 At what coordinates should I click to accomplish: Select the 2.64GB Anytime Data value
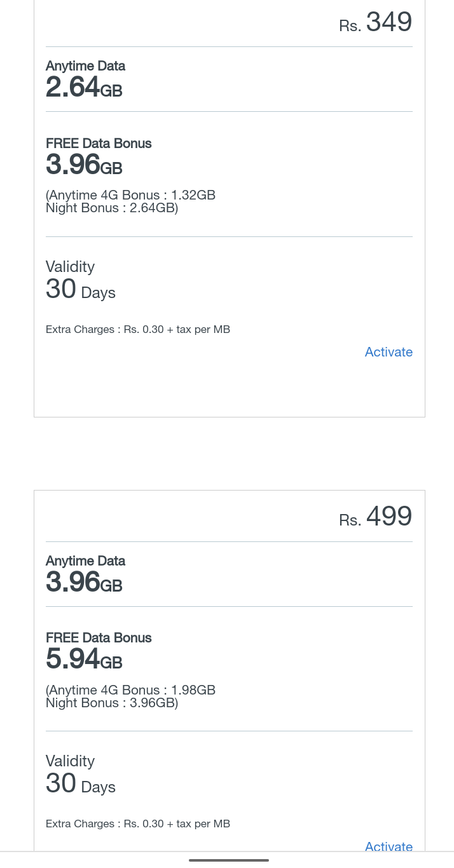84,88
